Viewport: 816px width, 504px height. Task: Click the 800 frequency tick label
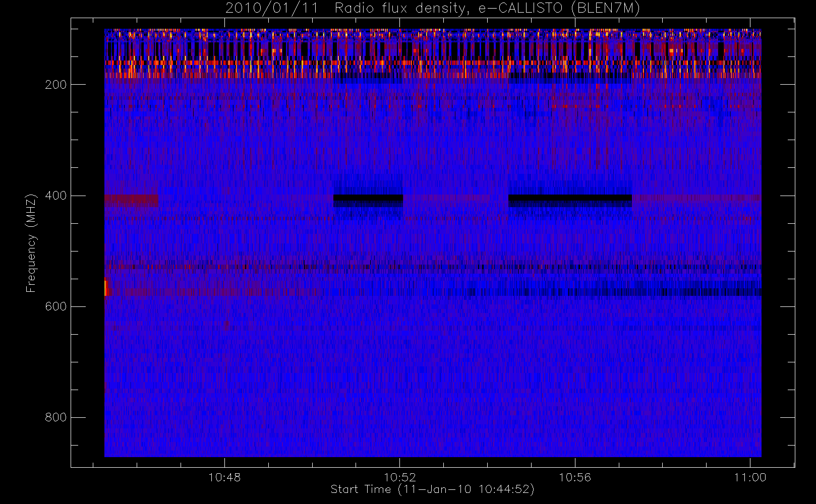[x=55, y=417]
